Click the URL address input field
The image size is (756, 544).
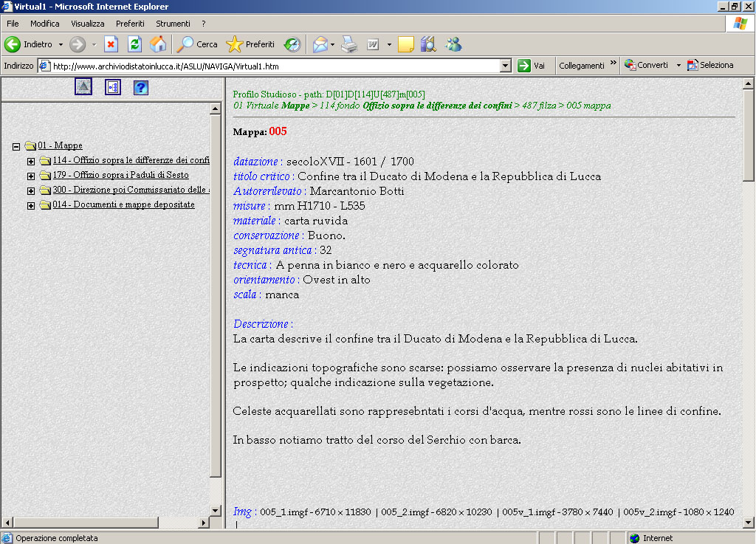pos(273,66)
